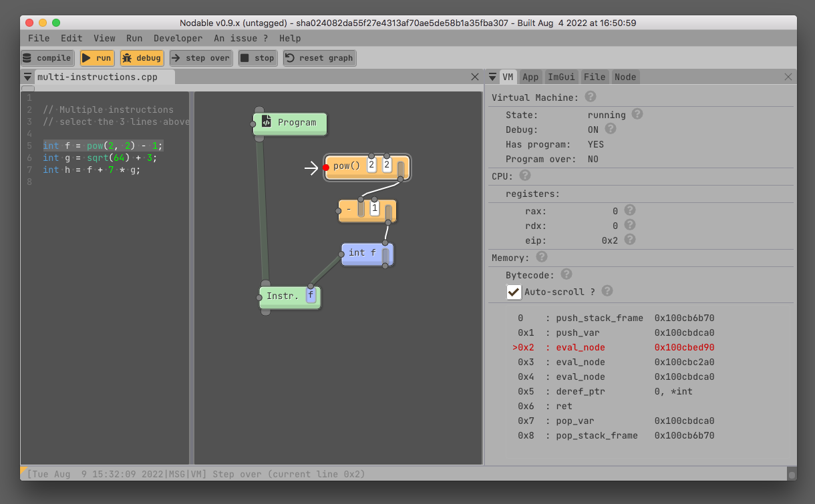815x504 pixels.
Task: Uncheck the Auto-scroll checkbox
Action: click(x=514, y=292)
